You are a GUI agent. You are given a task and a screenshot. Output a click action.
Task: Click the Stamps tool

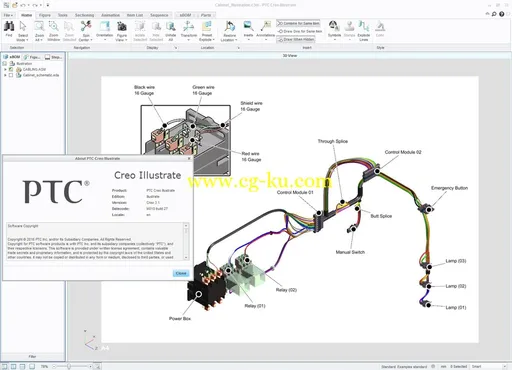pyautogui.click(x=349, y=31)
